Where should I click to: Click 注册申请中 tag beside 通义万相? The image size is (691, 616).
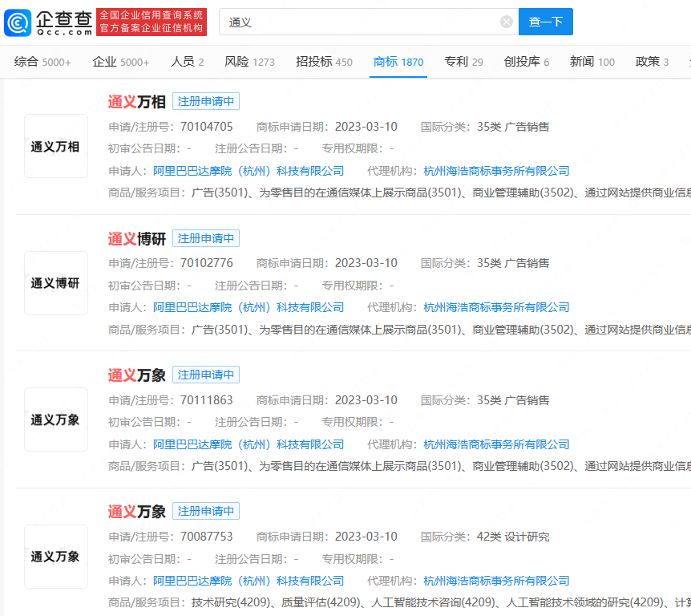pos(206,101)
